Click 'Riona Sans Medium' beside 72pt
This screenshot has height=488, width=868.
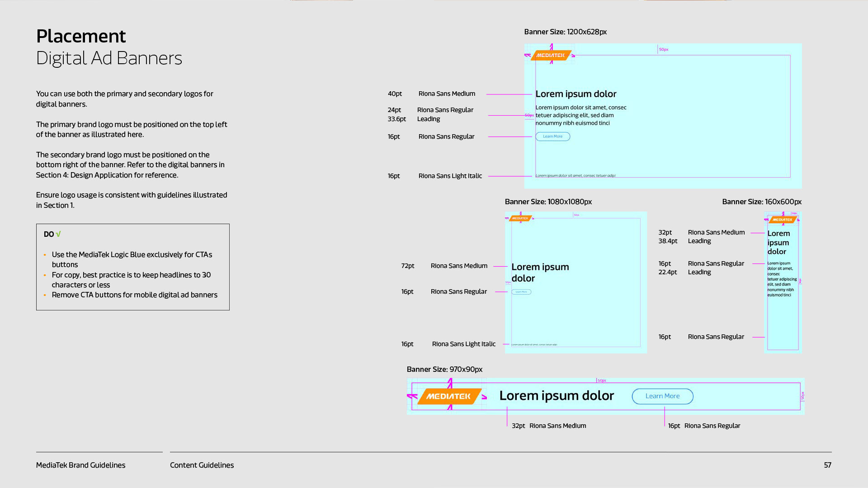(459, 266)
